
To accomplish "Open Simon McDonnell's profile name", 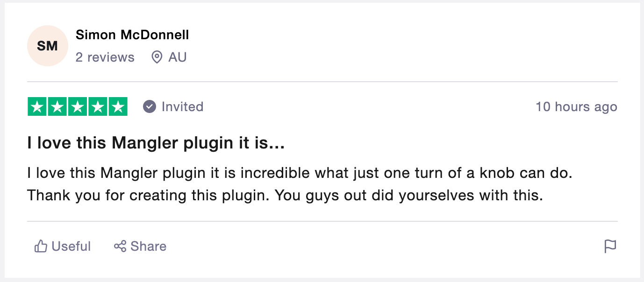I will (x=132, y=35).
